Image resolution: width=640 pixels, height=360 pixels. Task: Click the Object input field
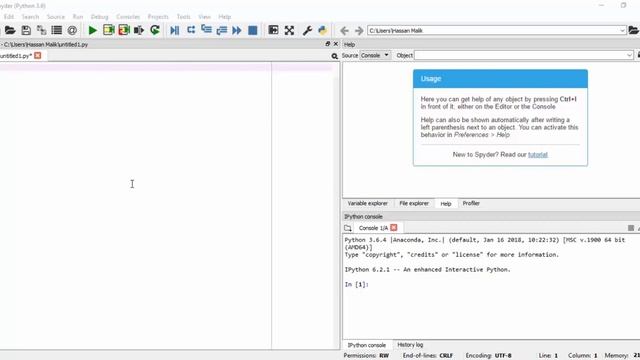tap(521, 55)
